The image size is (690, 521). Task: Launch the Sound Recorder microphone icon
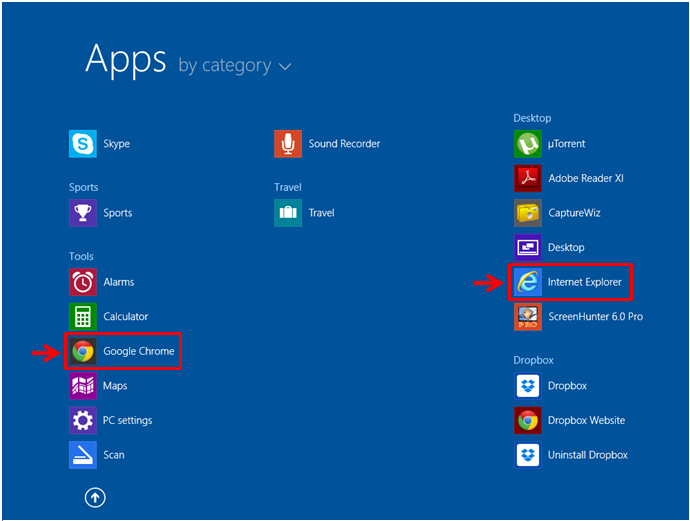288,143
